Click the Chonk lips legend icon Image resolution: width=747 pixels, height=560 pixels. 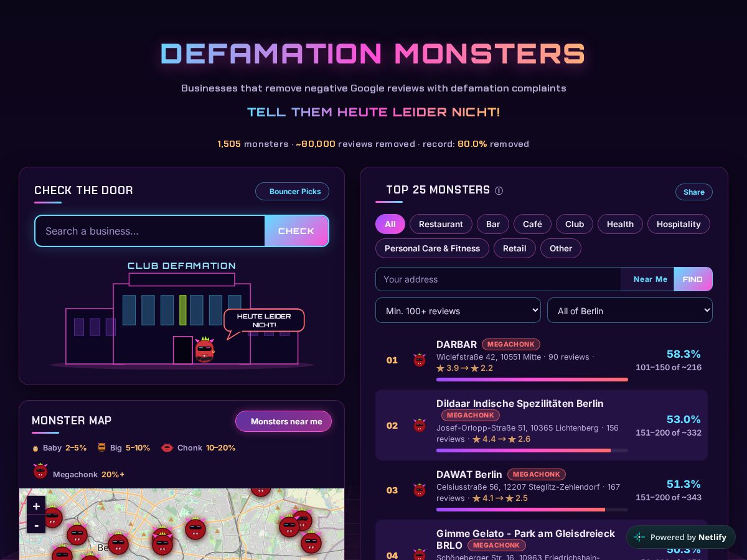click(x=167, y=447)
